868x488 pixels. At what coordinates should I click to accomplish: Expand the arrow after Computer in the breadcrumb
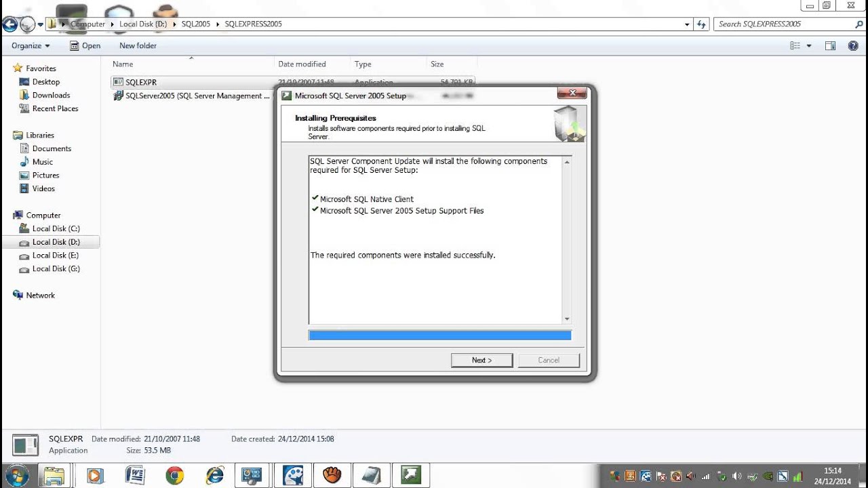(113, 24)
